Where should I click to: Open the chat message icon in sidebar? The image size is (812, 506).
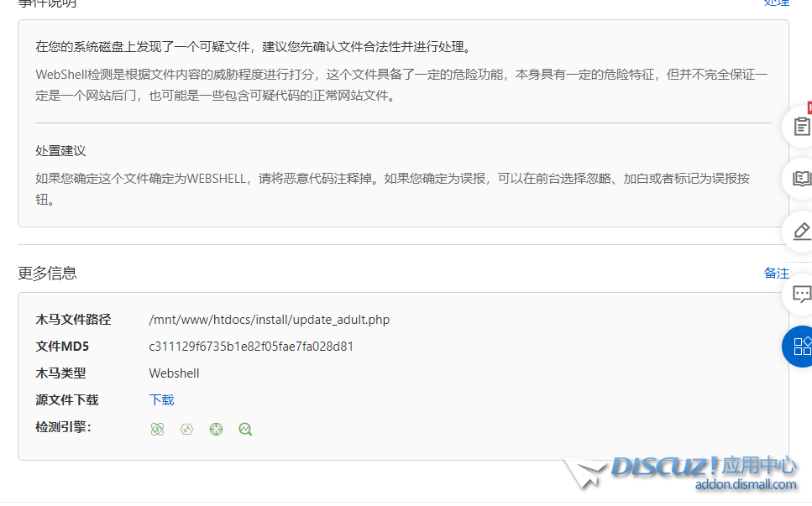pos(802,295)
